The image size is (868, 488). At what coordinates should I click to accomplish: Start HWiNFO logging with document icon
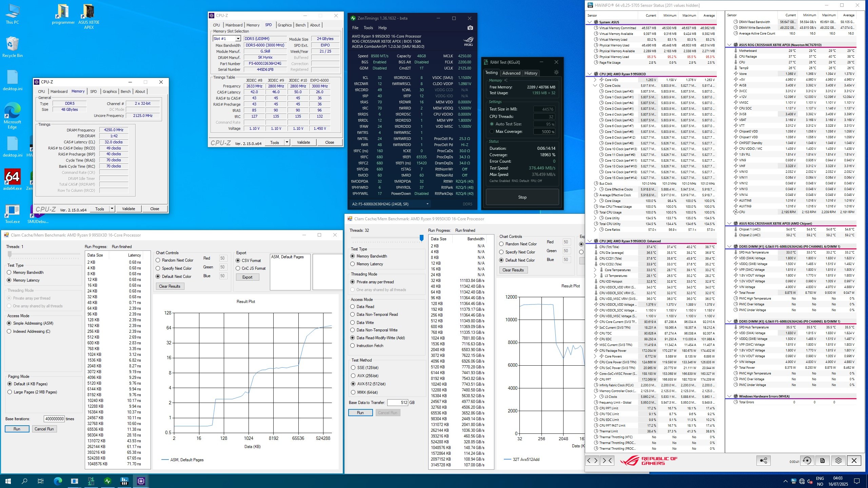[x=823, y=461]
